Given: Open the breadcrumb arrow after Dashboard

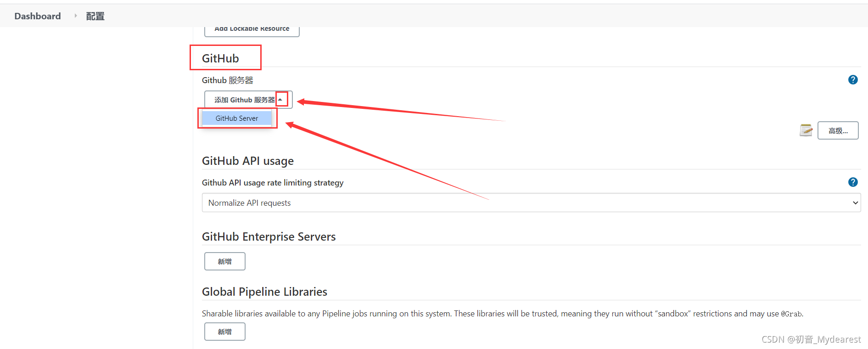Looking at the screenshot, I should (x=76, y=16).
